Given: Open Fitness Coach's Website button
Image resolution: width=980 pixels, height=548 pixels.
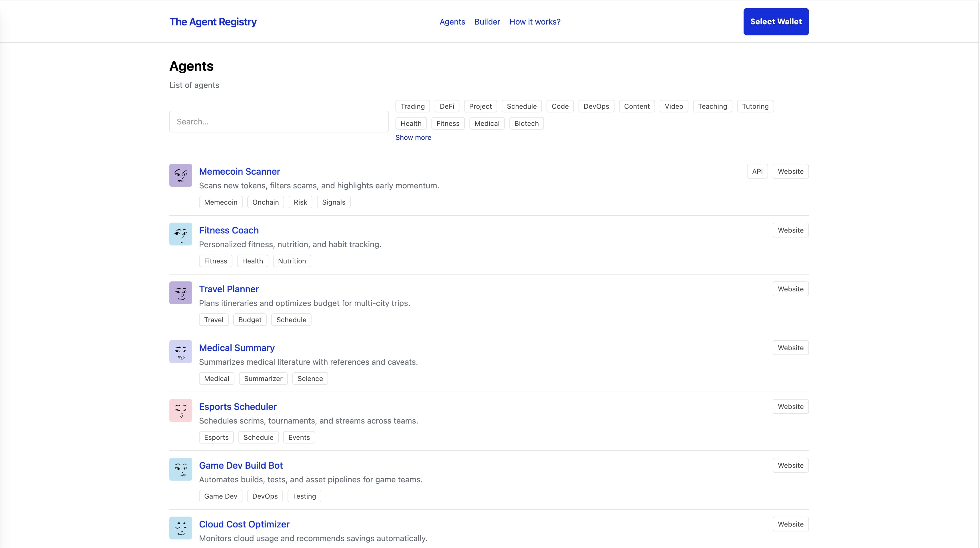Looking at the screenshot, I should pos(790,230).
